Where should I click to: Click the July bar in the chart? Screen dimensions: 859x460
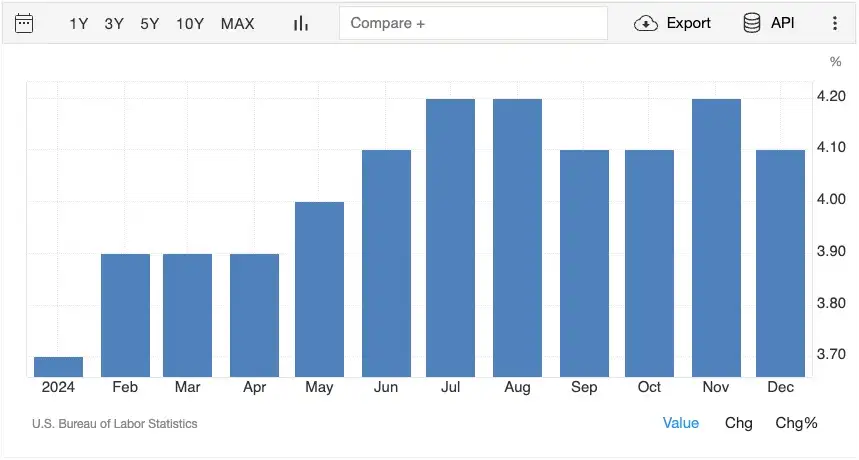point(450,238)
